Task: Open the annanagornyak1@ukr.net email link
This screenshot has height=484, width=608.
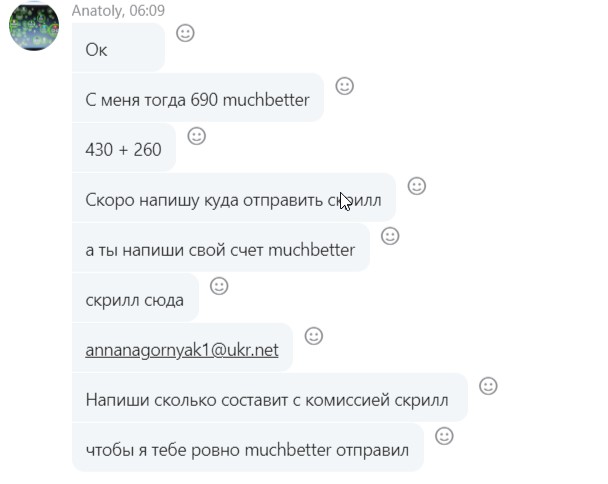Action: coord(182,350)
